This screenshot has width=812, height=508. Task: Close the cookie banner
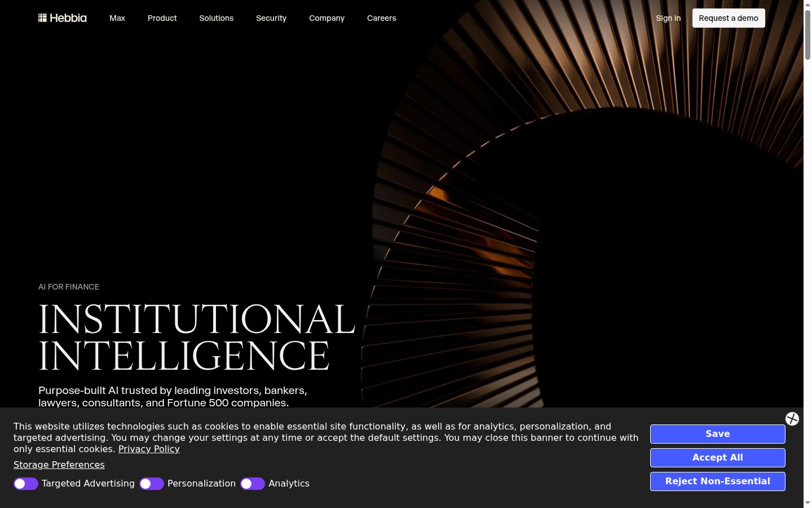point(792,419)
